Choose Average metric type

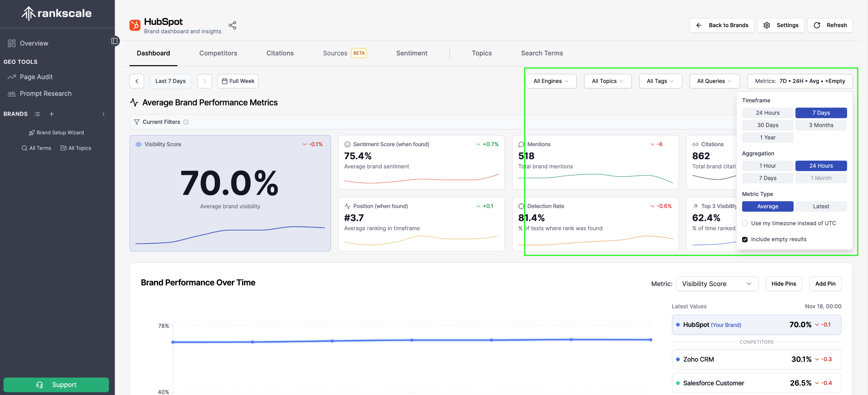point(768,206)
